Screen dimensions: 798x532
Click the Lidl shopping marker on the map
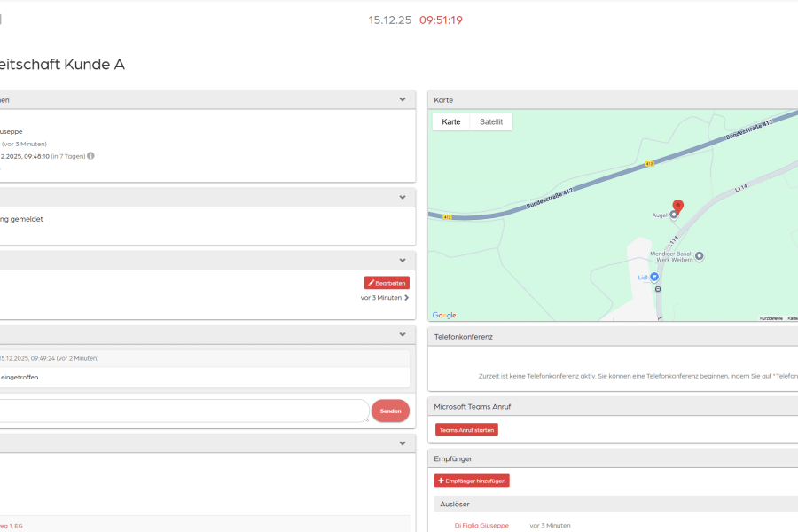pyautogui.click(x=654, y=277)
